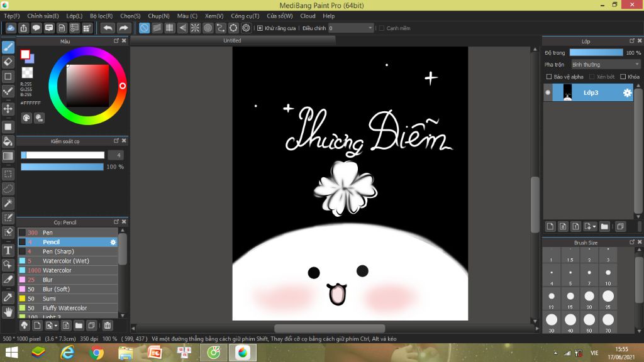Click the Lớp3 layer thumbnail
Image resolution: width=644 pixels, height=362 pixels.
point(567,93)
